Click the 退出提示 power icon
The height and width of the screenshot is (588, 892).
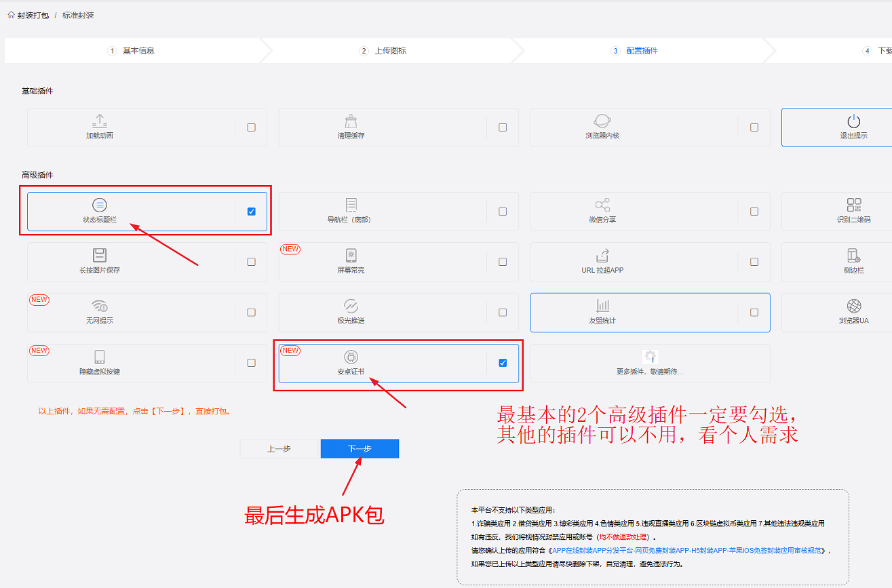point(853,121)
